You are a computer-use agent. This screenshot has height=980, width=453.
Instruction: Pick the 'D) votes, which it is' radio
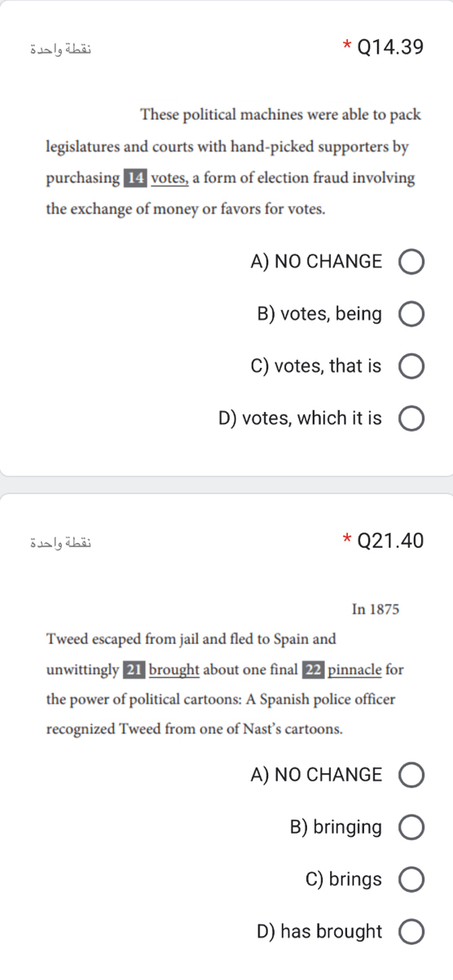click(x=411, y=419)
